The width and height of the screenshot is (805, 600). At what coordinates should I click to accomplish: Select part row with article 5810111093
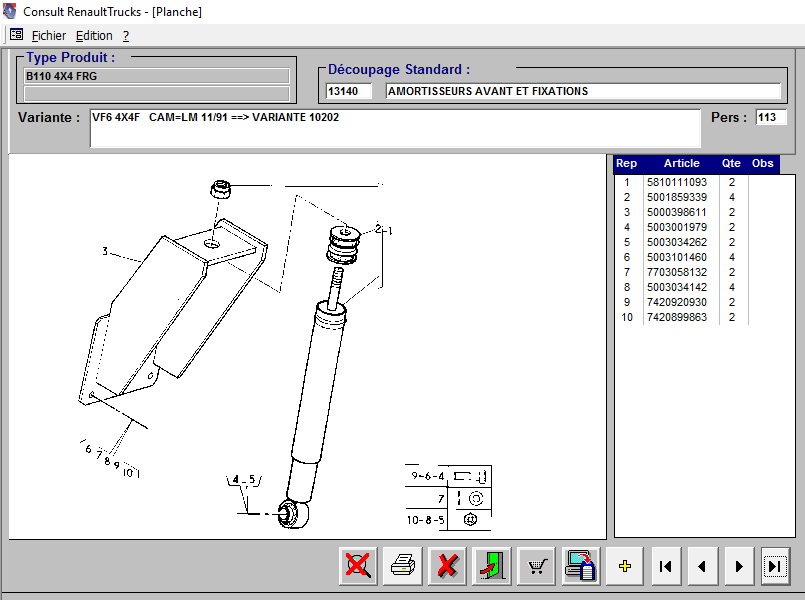tap(676, 182)
